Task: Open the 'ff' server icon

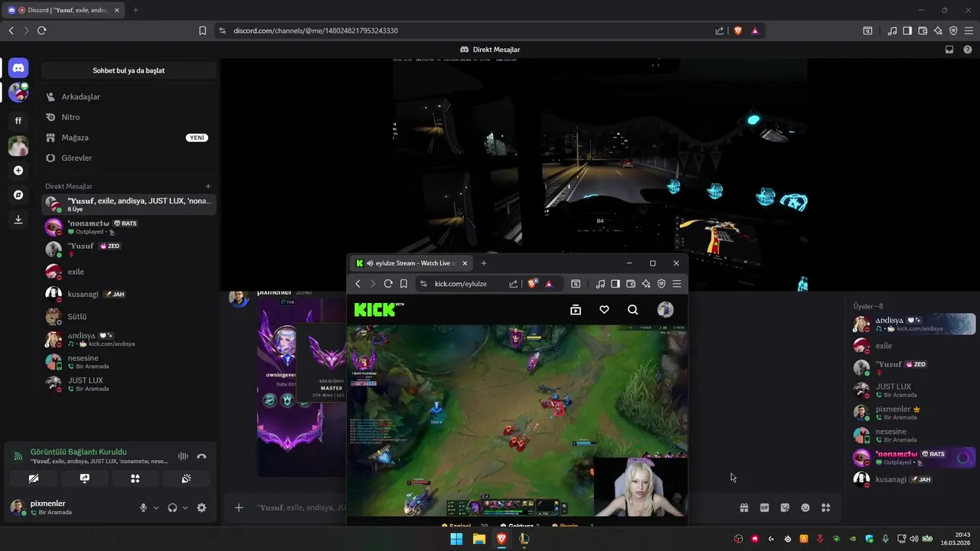Action: tap(18, 120)
